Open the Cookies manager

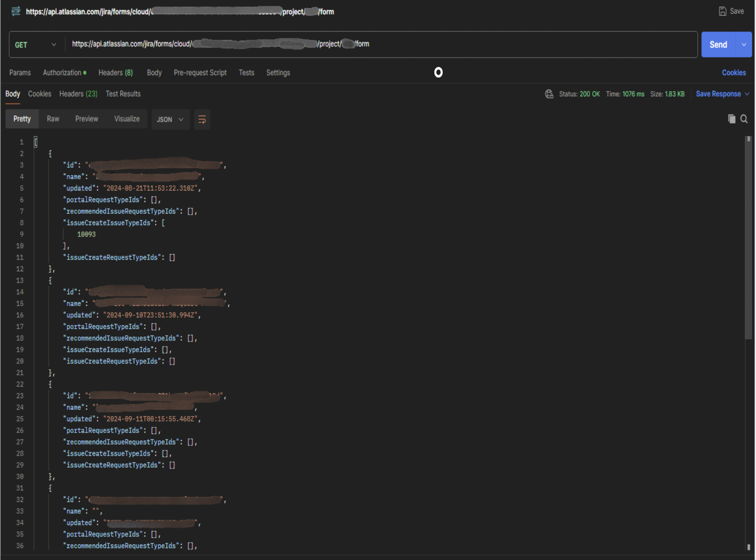(x=734, y=73)
